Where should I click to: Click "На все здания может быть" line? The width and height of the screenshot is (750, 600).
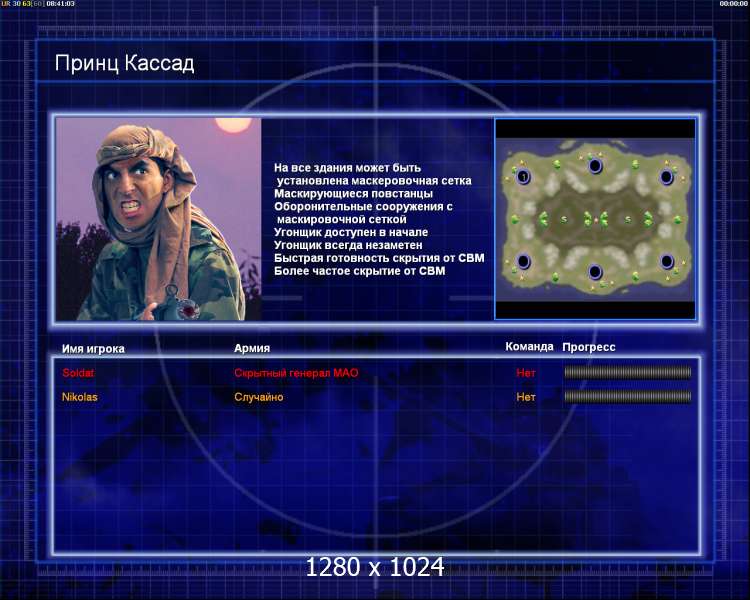pos(347,168)
